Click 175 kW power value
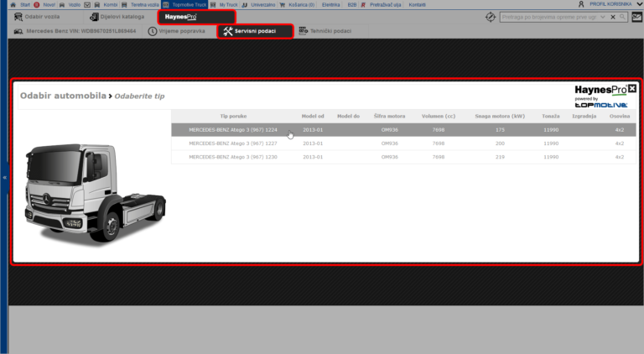This screenshot has height=354, width=644. pyautogui.click(x=500, y=130)
